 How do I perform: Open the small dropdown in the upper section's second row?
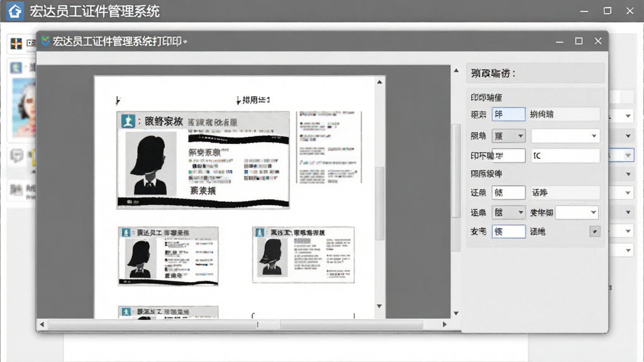pyautogui.click(x=508, y=136)
